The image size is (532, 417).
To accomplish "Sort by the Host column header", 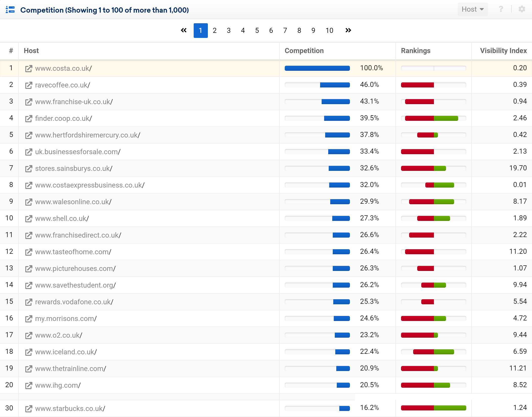I will coord(31,51).
